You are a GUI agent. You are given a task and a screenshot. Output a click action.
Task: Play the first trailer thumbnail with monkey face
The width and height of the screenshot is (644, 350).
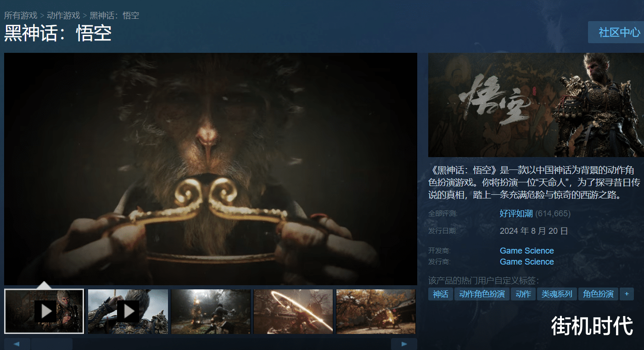point(44,311)
